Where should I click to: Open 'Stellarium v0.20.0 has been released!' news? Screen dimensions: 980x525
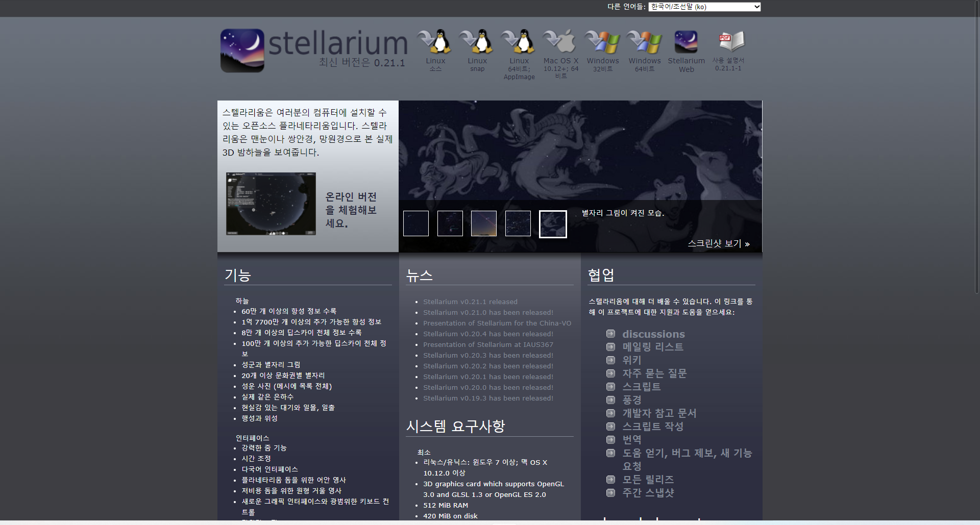tap(488, 387)
